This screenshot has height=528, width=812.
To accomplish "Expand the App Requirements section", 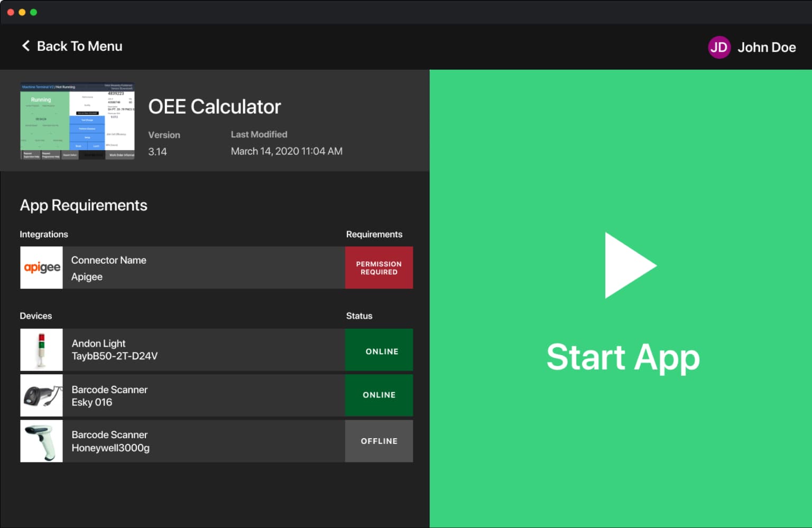I will tap(84, 206).
